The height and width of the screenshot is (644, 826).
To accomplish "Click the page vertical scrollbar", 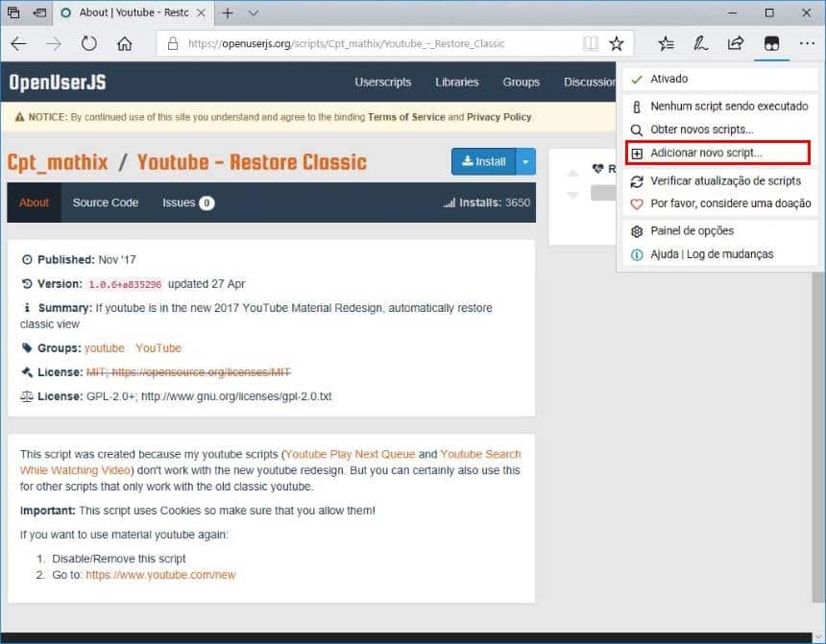I will tap(817, 436).
